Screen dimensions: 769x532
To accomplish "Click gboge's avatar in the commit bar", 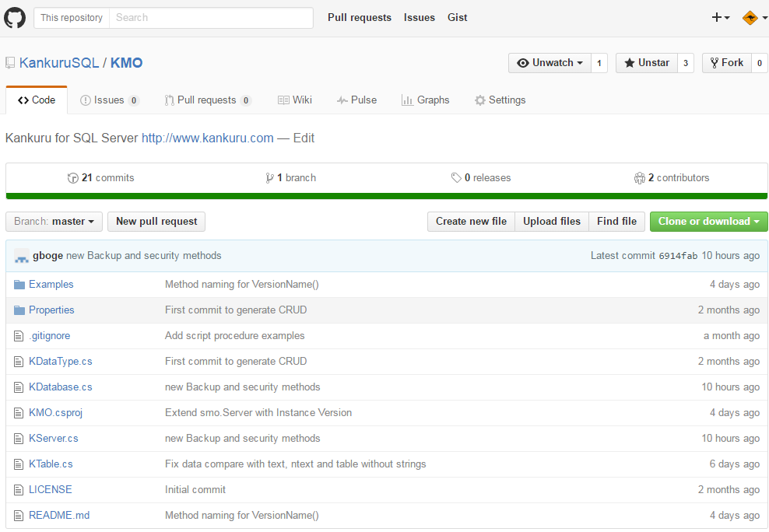I will (21, 256).
